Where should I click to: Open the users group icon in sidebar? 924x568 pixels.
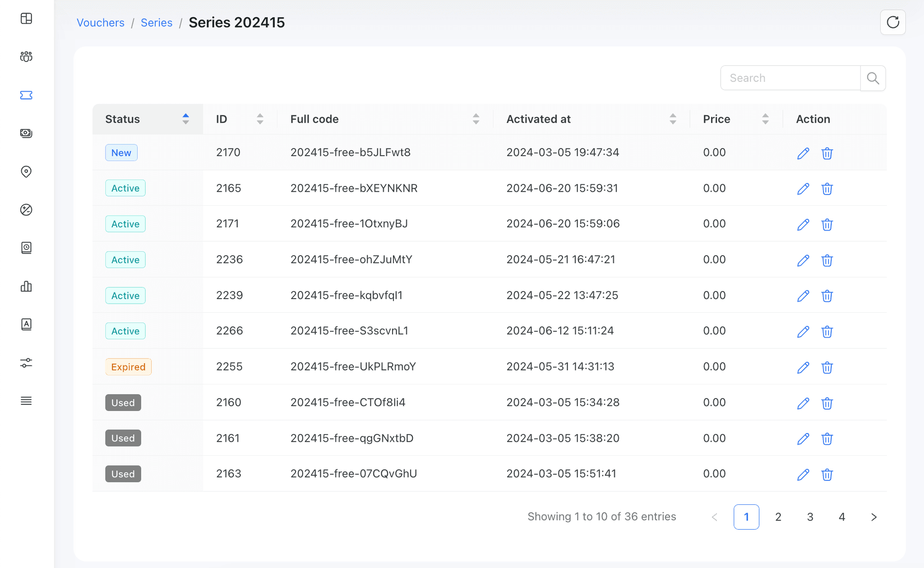pos(26,57)
